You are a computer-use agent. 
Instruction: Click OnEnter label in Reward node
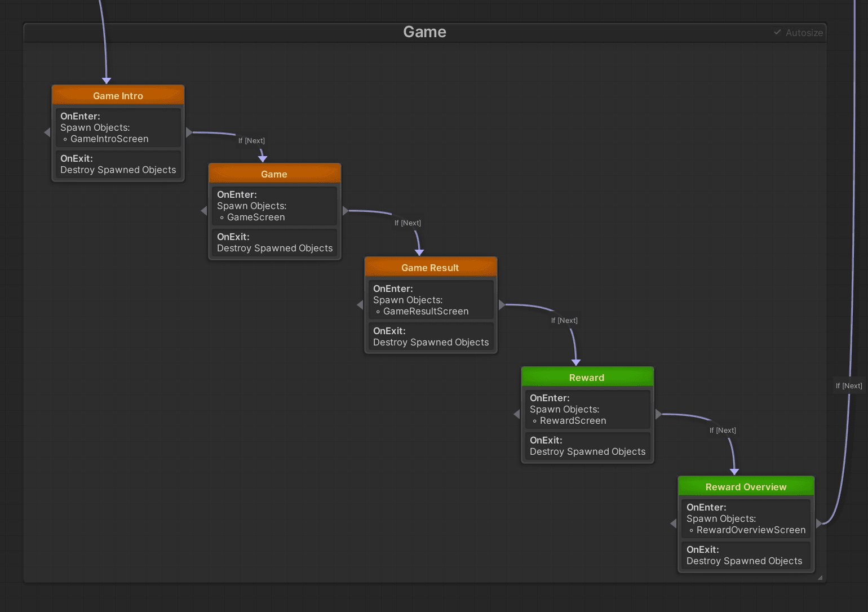point(550,398)
